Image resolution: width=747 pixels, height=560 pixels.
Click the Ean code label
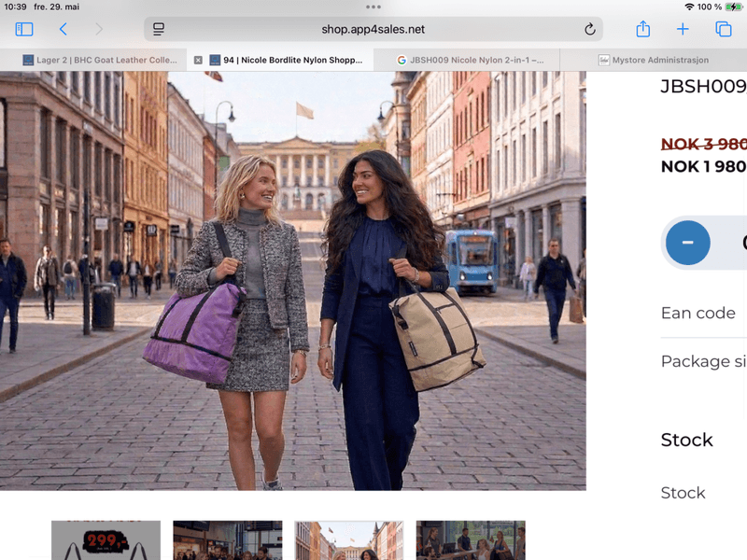(698, 313)
